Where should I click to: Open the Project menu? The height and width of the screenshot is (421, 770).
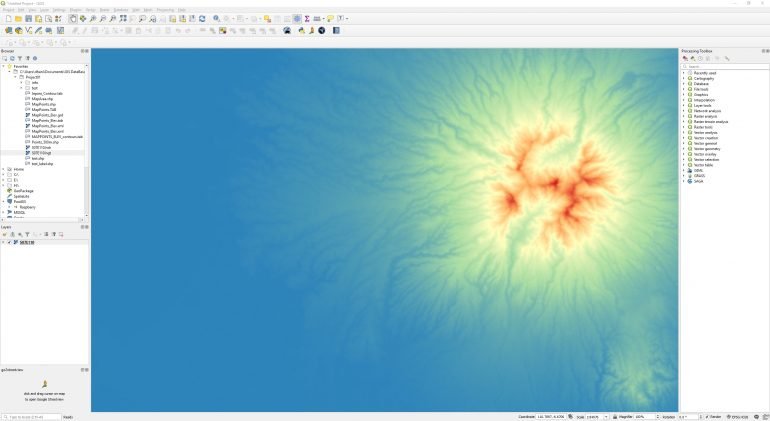[x=8, y=10]
